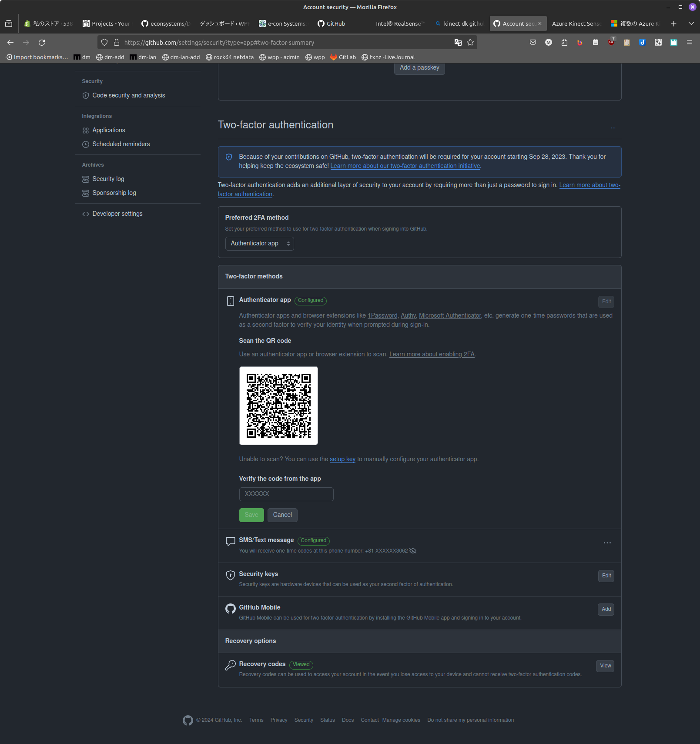700x744 pixels.
Task: Open the Two-factor authentication overflow menu
Action: pos(613,127)
